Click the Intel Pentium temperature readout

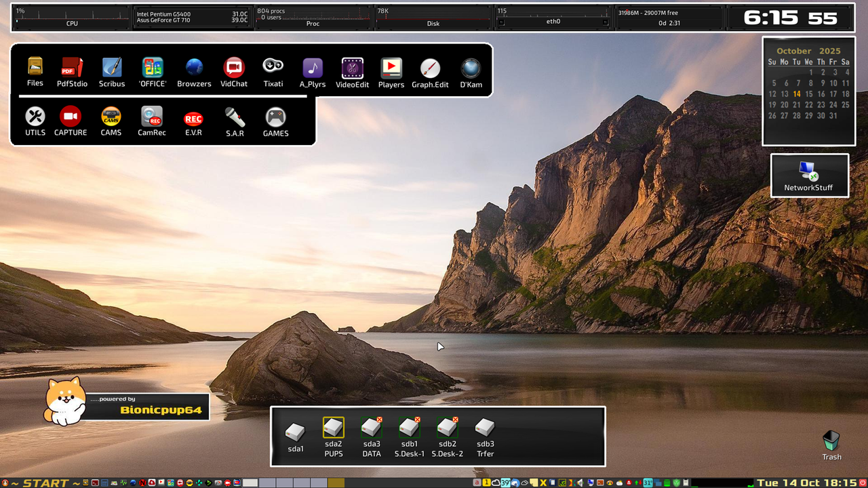click(192, 14)
